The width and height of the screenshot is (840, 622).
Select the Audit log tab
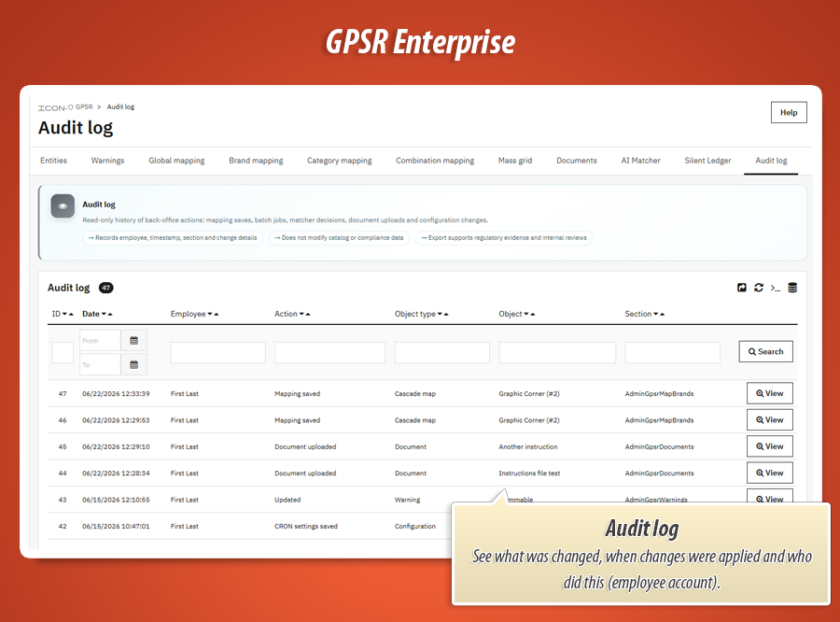point(771,161)
